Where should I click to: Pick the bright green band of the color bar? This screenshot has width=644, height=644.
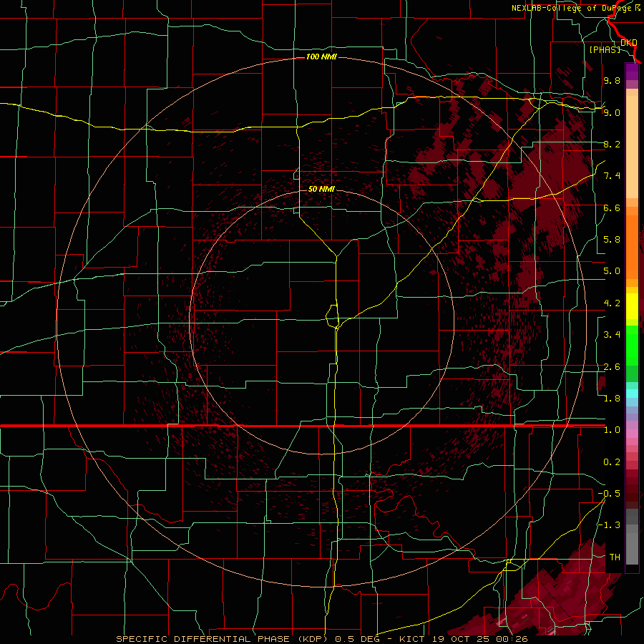tap(632, 345)
